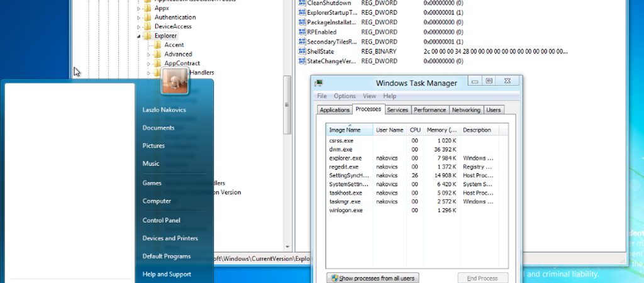
Task: Select the dwm.exe process row
Action: (x=417, y=150)
